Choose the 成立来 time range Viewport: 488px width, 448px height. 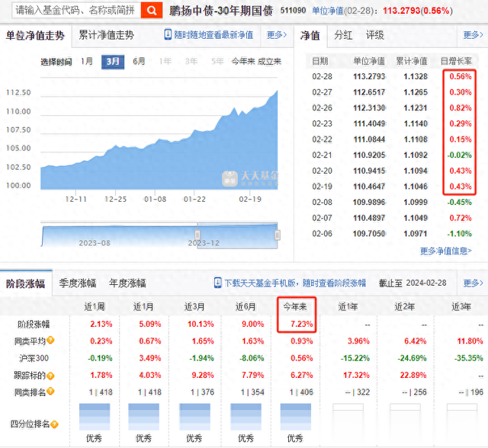tap(269, 62)
